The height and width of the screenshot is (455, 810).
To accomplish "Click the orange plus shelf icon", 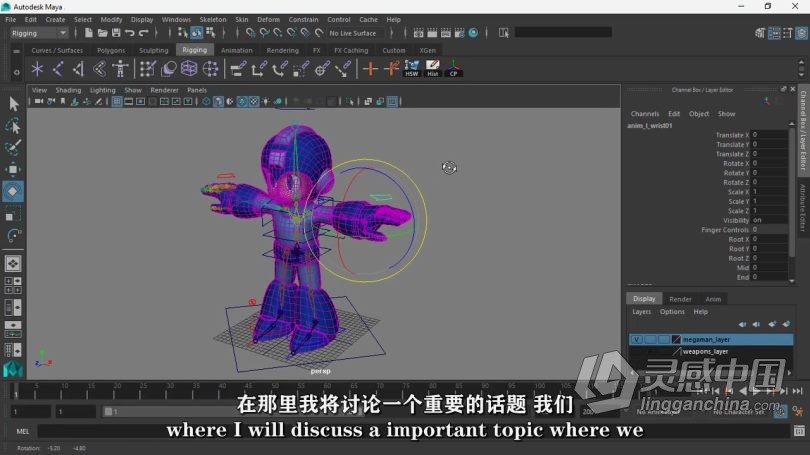I will click(x=370, y=68).
